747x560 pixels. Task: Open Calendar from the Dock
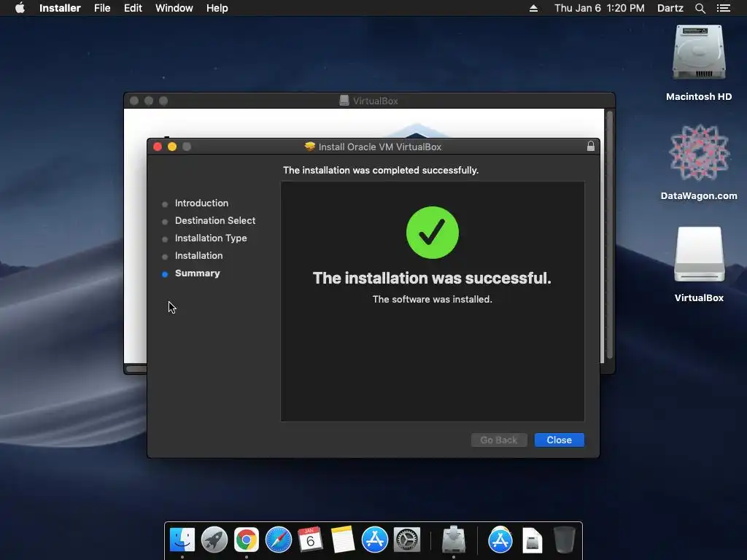pos(310,540)
